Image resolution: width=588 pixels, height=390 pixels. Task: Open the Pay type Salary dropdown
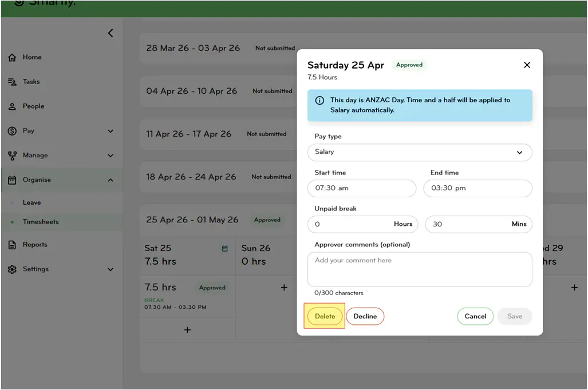420,153
